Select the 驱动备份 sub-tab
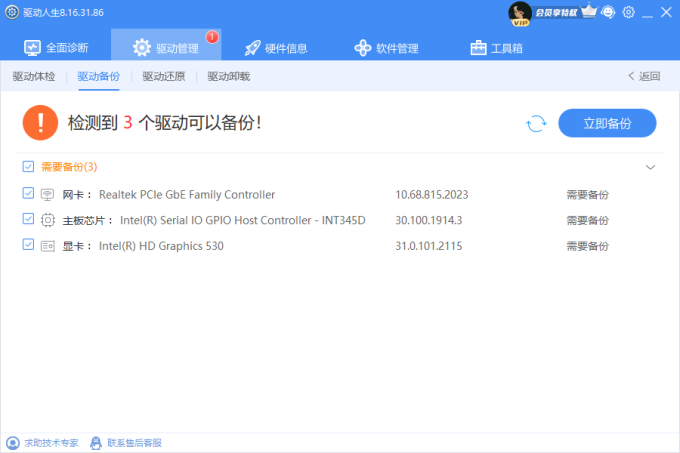The image size is (680, 453). 98,76
